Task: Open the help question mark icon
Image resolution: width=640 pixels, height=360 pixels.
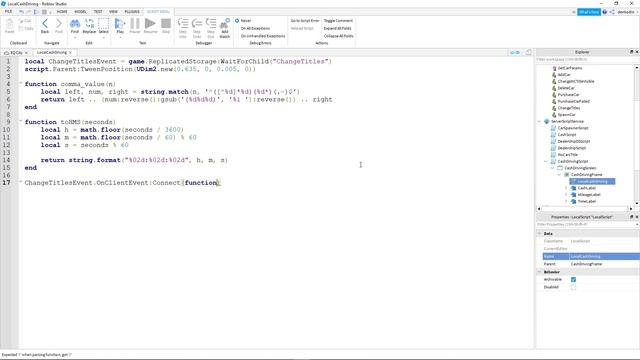Action: click(x=605, y=12)
